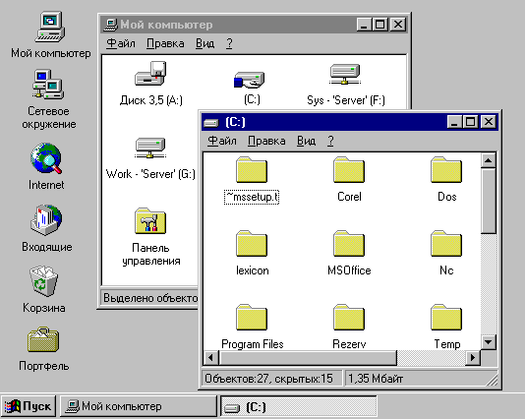The image size is (526, 420).
Task: Select the Sys - 'Server' (F:) network drive
Action: 345,74
